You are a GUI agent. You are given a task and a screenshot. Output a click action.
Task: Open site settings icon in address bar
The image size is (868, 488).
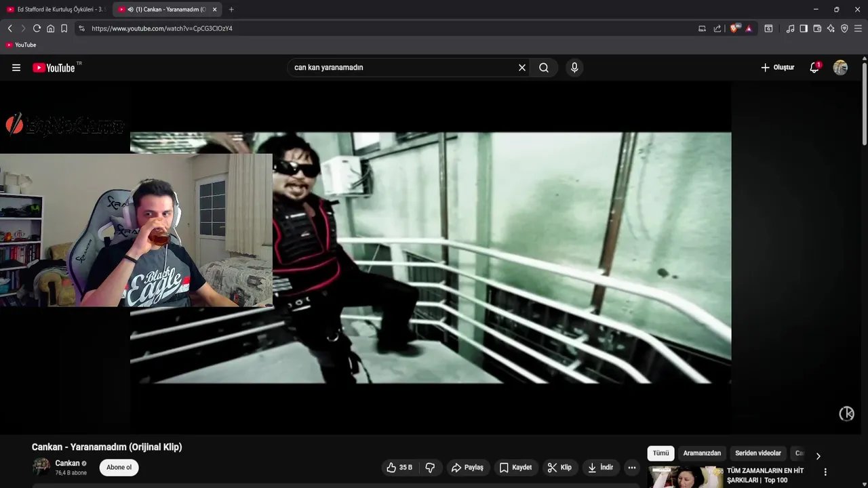(x=81, y=28)
